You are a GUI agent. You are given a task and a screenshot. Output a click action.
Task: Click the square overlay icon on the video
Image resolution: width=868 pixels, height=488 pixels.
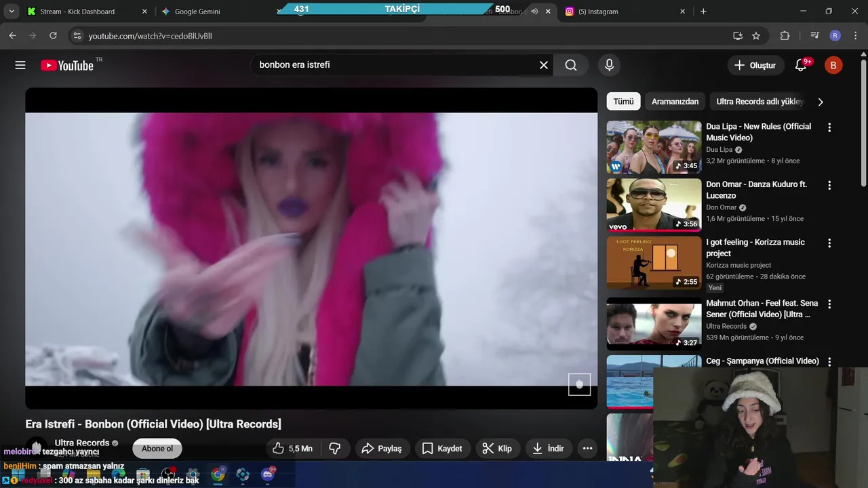point(579,384)
